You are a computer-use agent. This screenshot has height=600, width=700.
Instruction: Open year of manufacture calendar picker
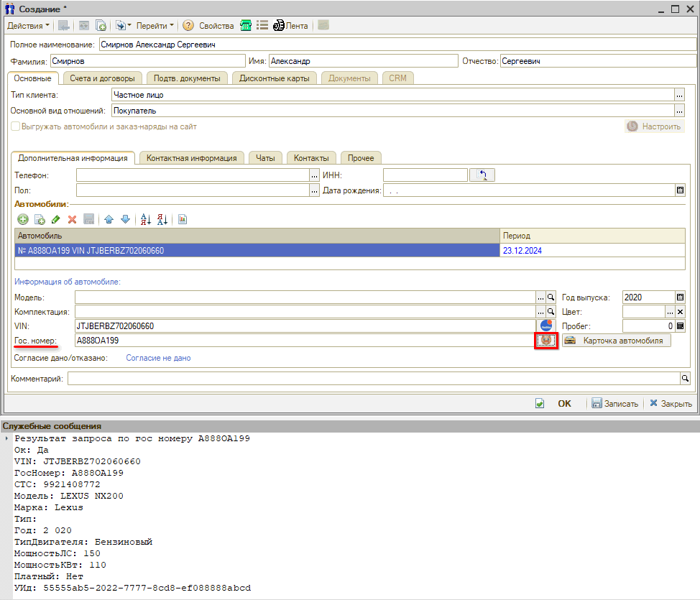click(680, 297)
